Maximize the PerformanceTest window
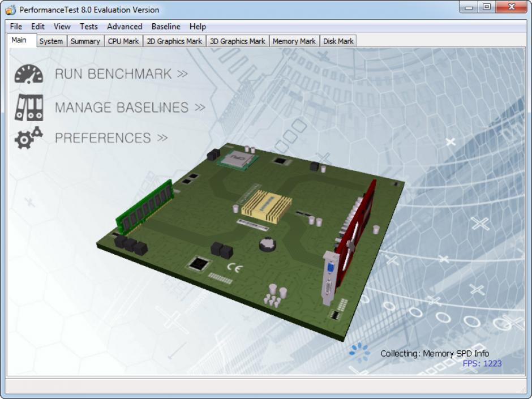Image resolution: width=532 pixels, height=399 pixels. [x=487, y=7]
